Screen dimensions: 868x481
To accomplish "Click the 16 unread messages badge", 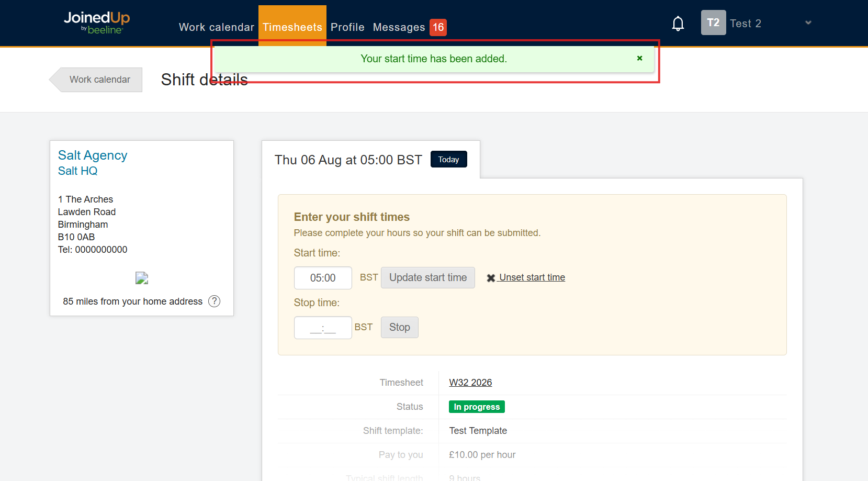I will tap(438, 27).
